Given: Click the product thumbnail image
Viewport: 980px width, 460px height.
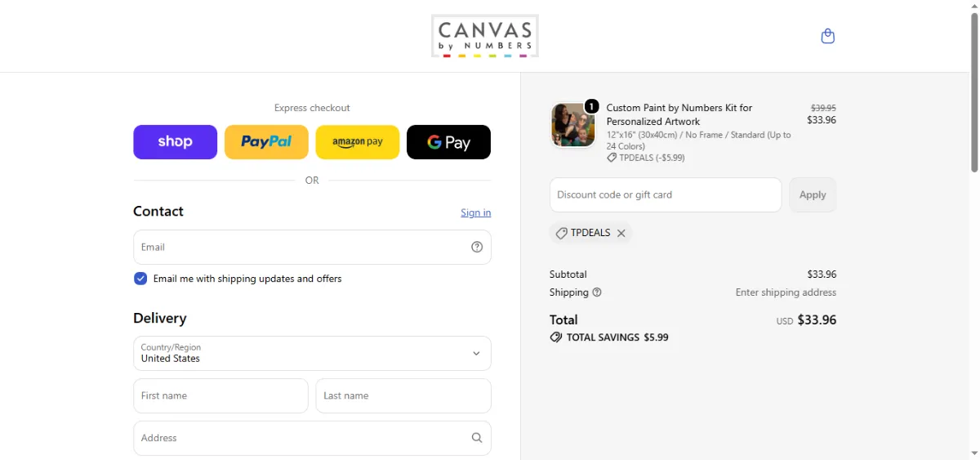Looking at the screenshot, I should [573, 125].
